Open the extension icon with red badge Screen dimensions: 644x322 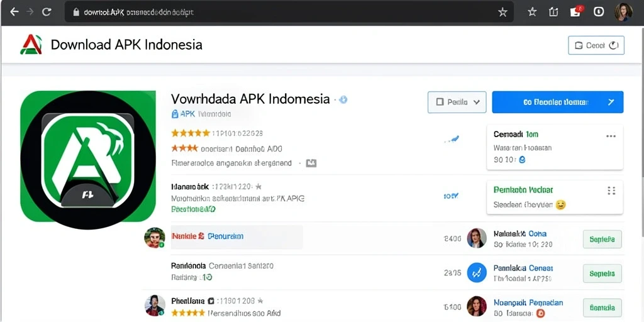[576, 11]
